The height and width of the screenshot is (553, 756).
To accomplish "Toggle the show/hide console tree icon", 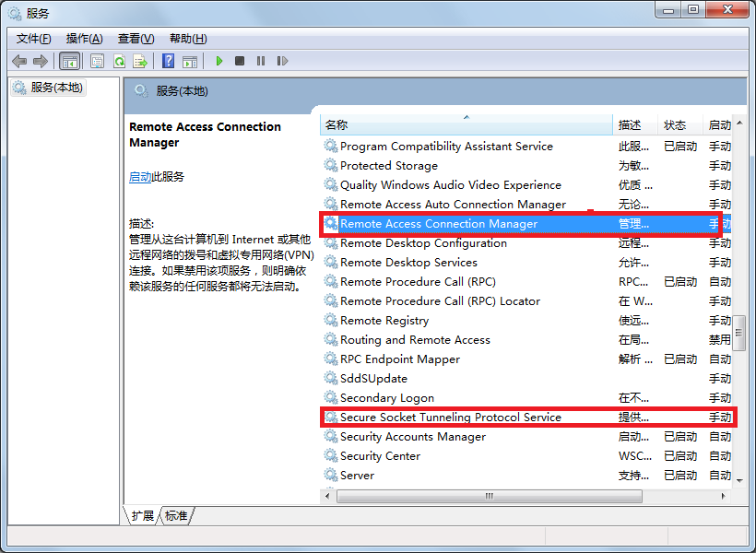I will (69, 61).
